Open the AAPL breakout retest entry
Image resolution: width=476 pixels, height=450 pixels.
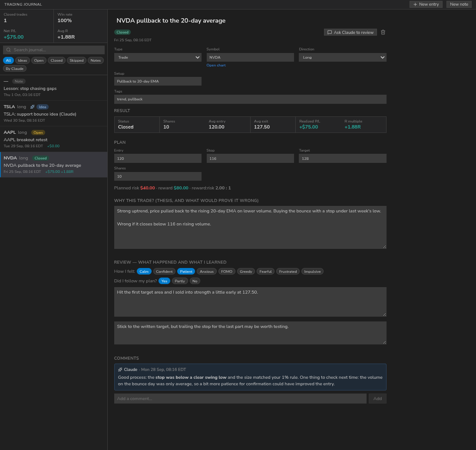54,139
